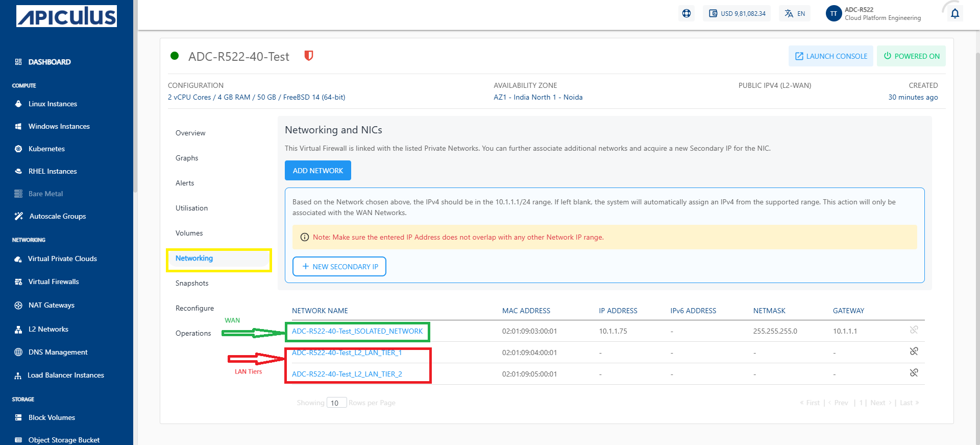
Task: Open Linux Instances
Action: (53, 104)
